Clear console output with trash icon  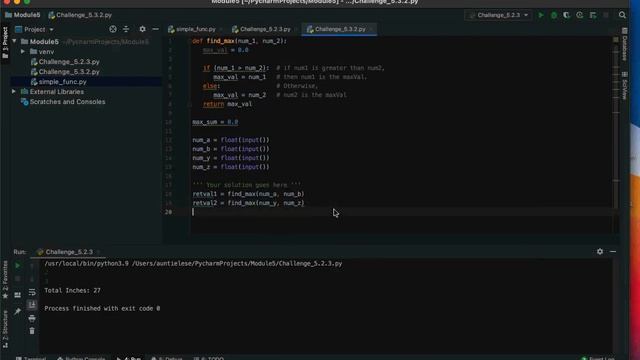[x=32, y=331]
